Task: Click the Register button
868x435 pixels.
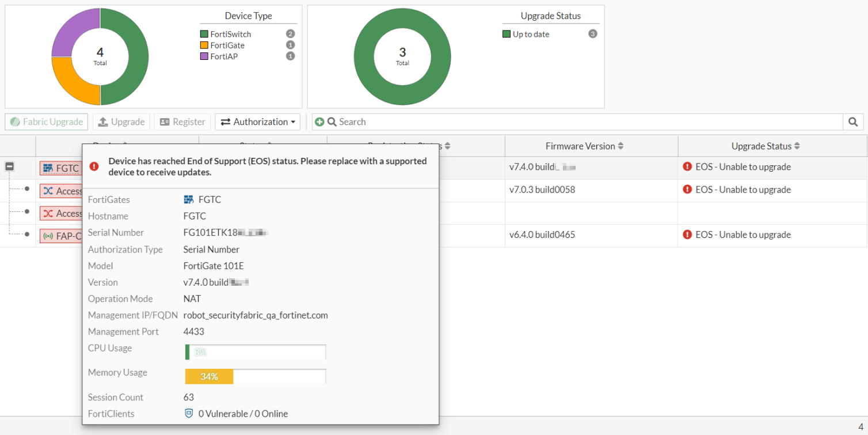Action: point(182,122)
